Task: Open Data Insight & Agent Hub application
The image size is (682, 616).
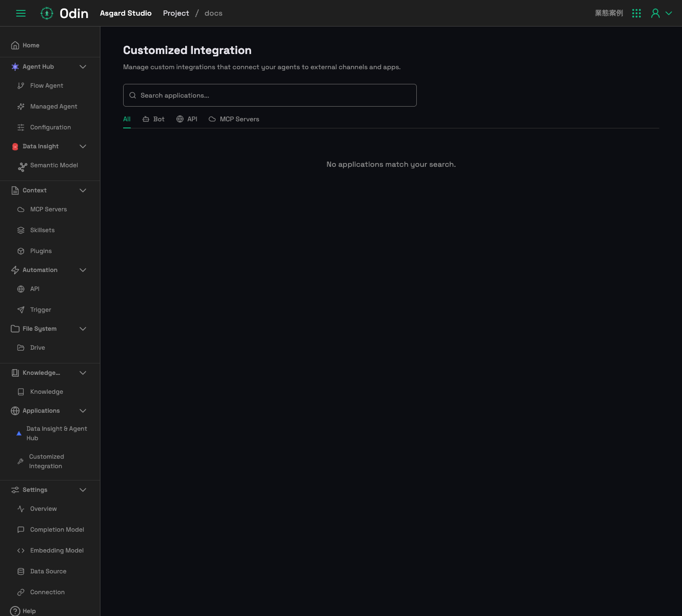Action: pos(52,434)
